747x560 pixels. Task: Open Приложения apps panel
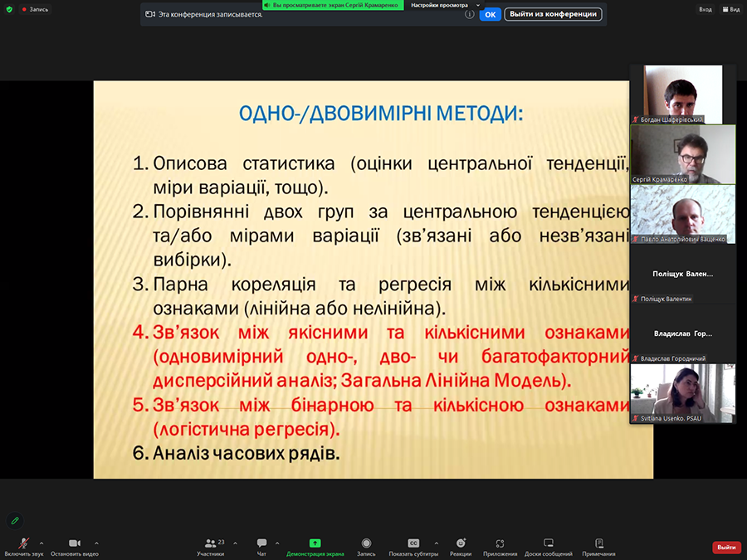pos(500,547)
